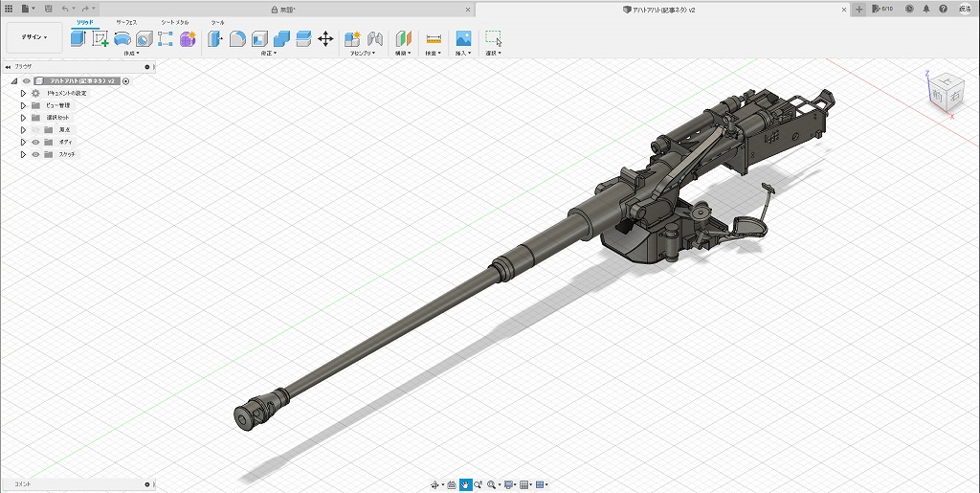Click the Joint icon in assemble group

coord(375,38)
